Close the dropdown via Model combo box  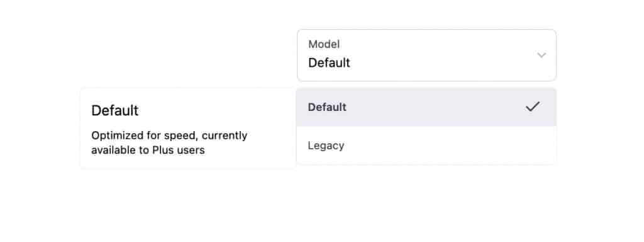click(x=426, y=55)
